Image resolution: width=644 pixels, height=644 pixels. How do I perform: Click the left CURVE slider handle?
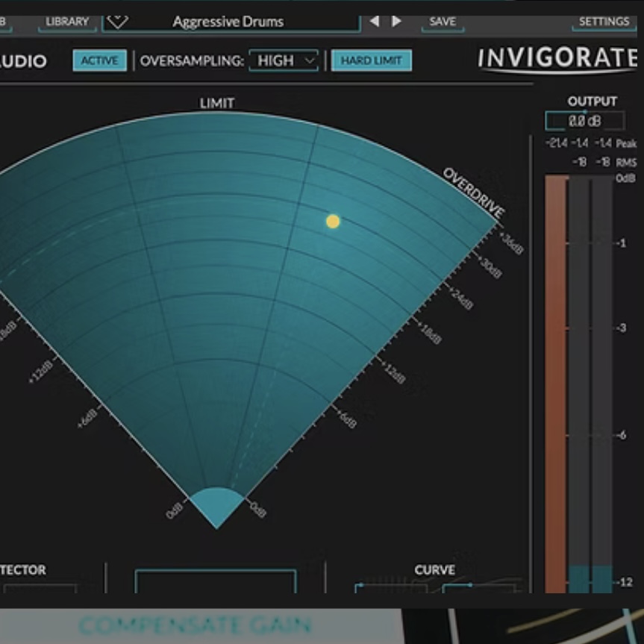[360, 584]
